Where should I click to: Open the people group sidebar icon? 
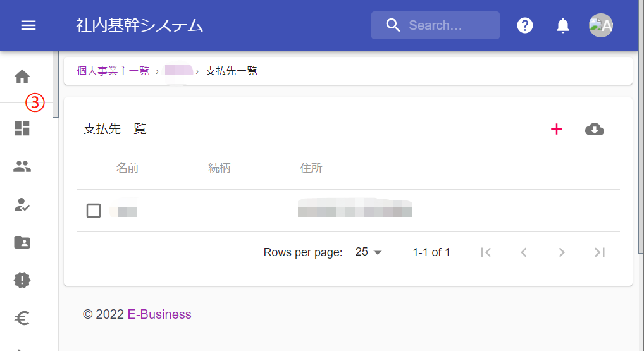click(x=22, y=166)
